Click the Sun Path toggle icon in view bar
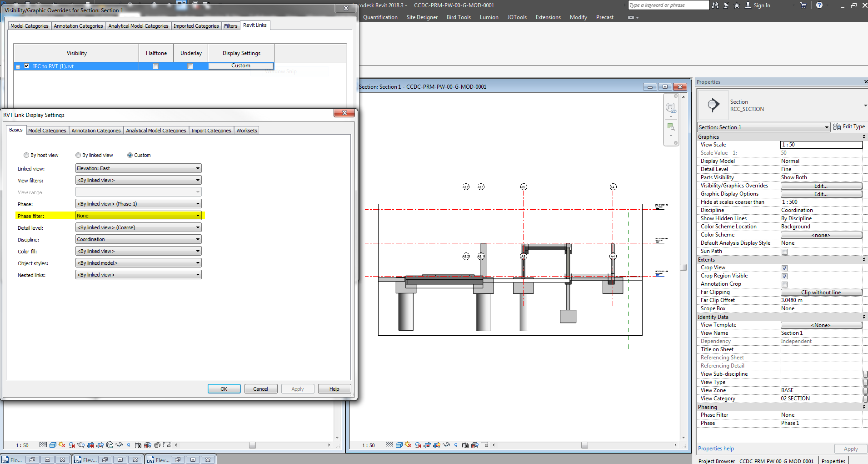The height and width of the screenshot is (464, 868). (x=408, y=445)
